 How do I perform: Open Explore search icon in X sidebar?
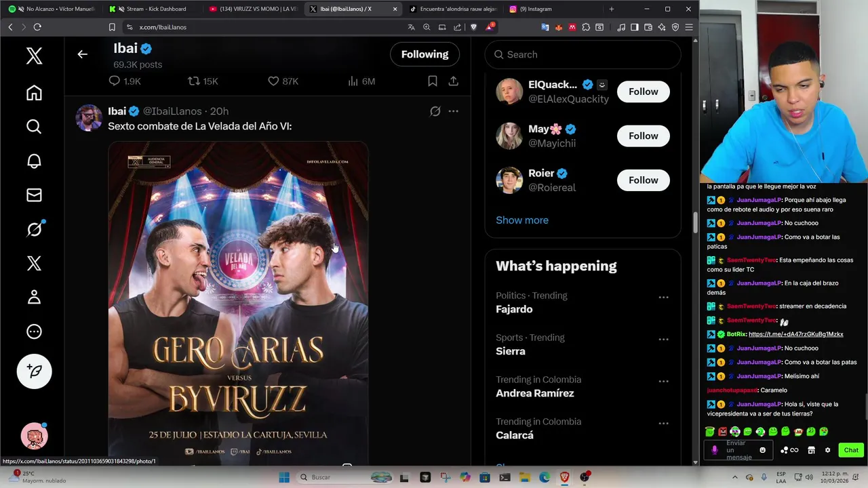pyautogui.click(x=34, y=127)
